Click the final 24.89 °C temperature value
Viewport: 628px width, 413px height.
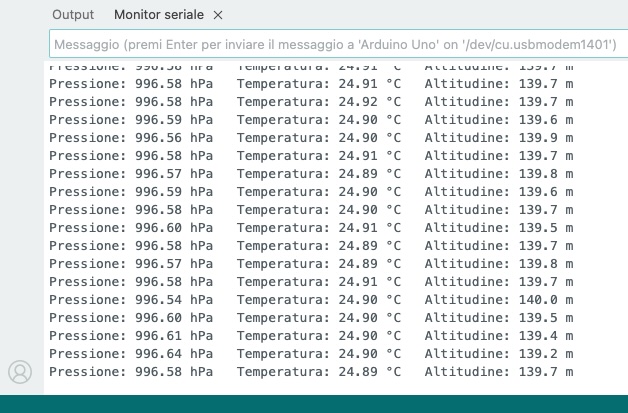[358, 371]
